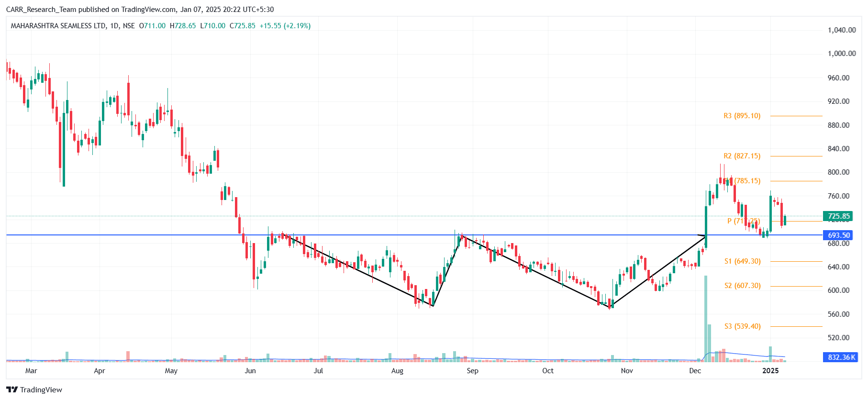Click the Apr label on time axis
Screen dimensions: 868x400
point(100,371)
